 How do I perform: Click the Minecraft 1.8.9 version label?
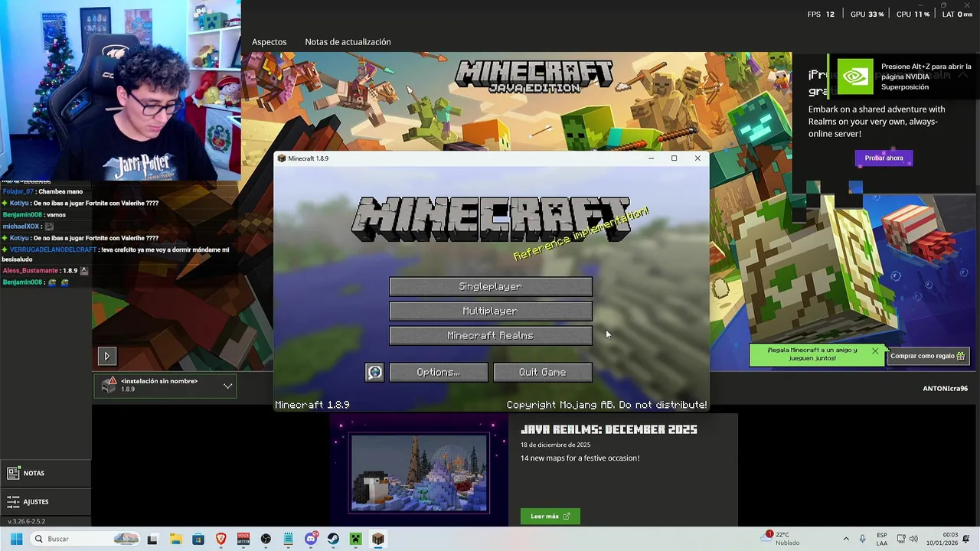click(312, 405)
